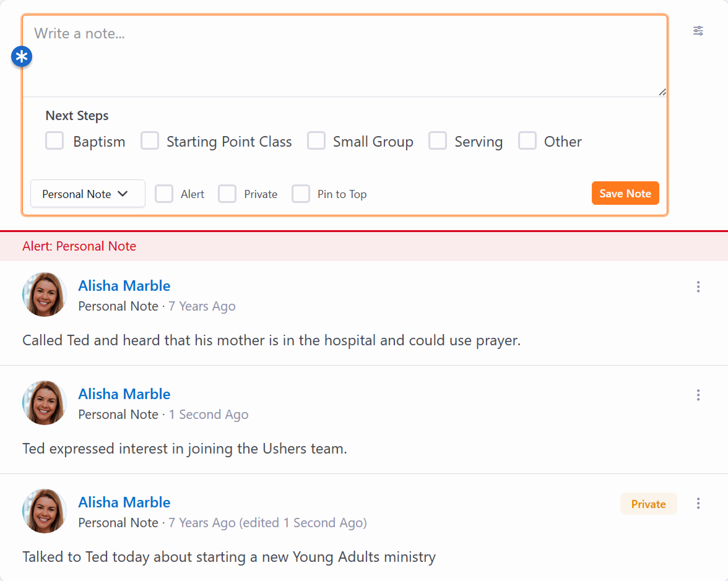Click the resize handle of the note textarea
728x581 pixels.
pyautogui.click(x=662, y=92)
